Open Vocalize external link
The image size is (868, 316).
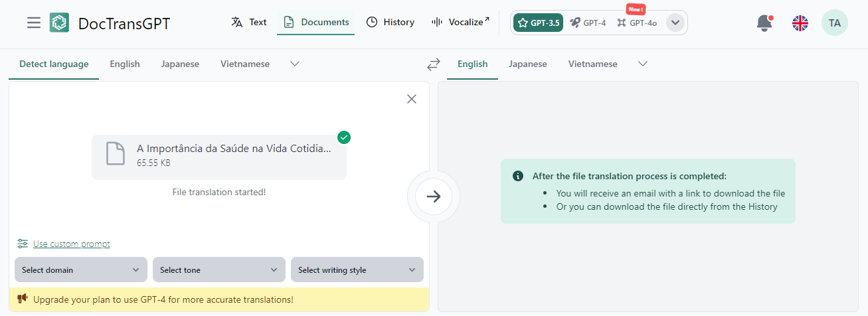(460, 23)
